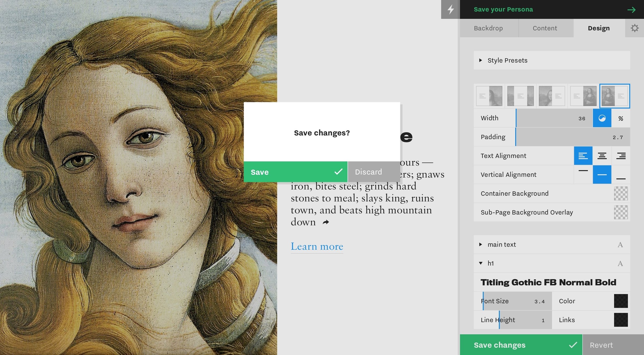
Task: Align text center
Action: coord(602,156)
